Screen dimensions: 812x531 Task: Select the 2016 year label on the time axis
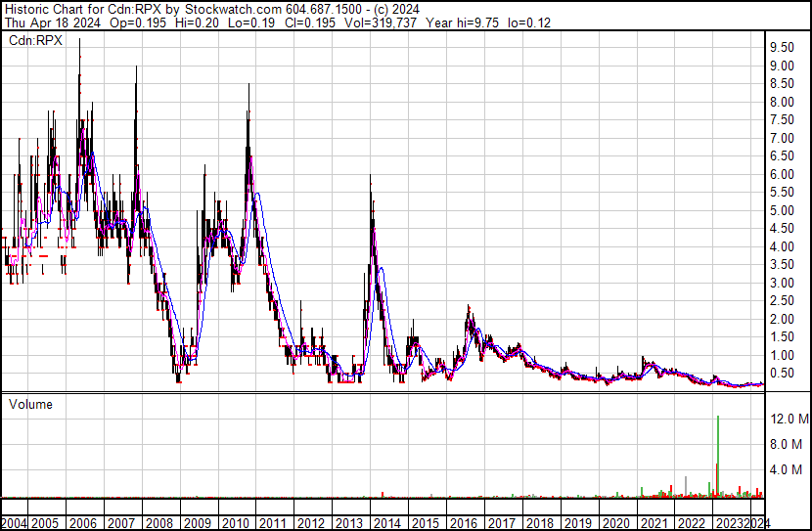(465, 523)
